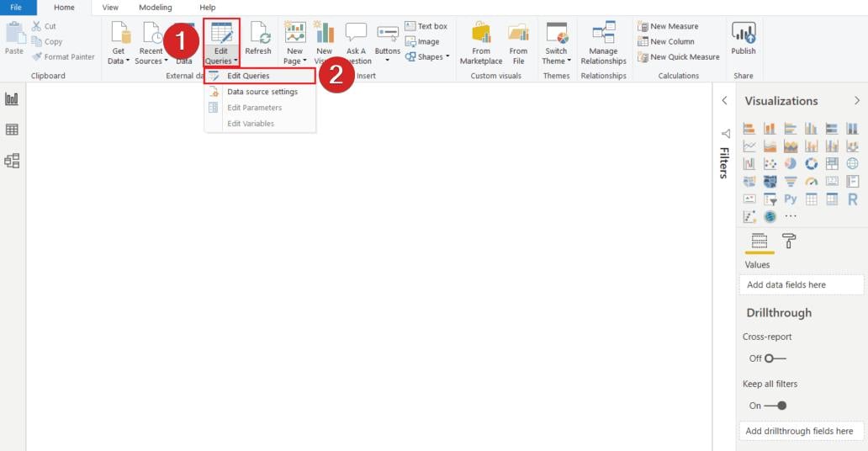This screenshot has width=868, height=451.
Task: Choose the Pie chart visual
Action: 791,163
